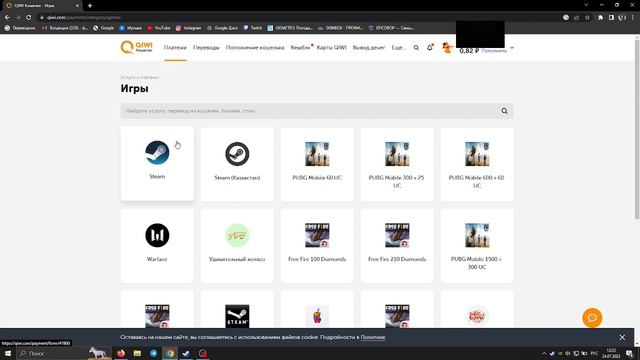The height and width of the screenshot is (360, 640).
Task: Click the Пополнить link near balance
Action: pos(494,51)
